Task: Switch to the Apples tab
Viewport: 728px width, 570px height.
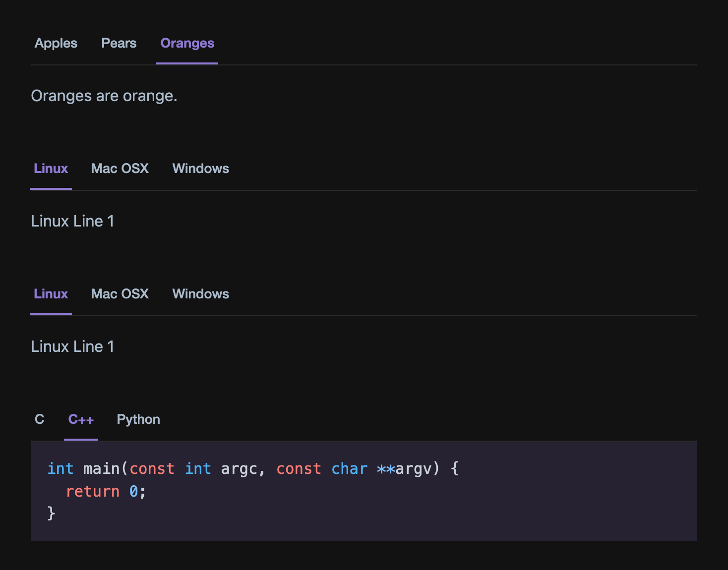Action: 56,43
